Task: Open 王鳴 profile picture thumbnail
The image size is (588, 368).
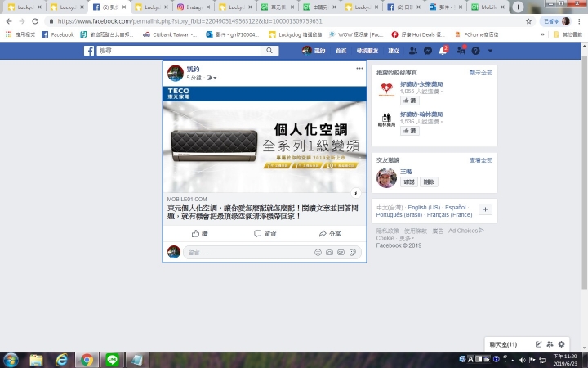Action: tap(386, 178)
